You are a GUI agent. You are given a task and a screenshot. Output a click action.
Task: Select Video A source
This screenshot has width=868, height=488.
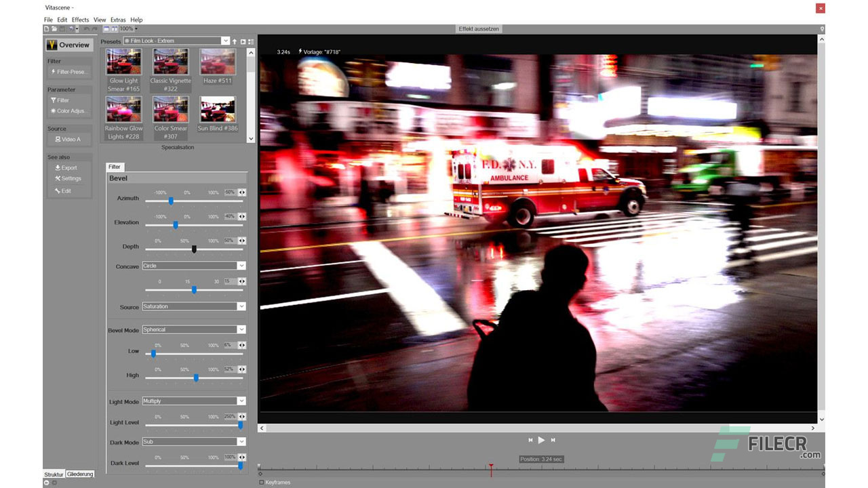67,140
